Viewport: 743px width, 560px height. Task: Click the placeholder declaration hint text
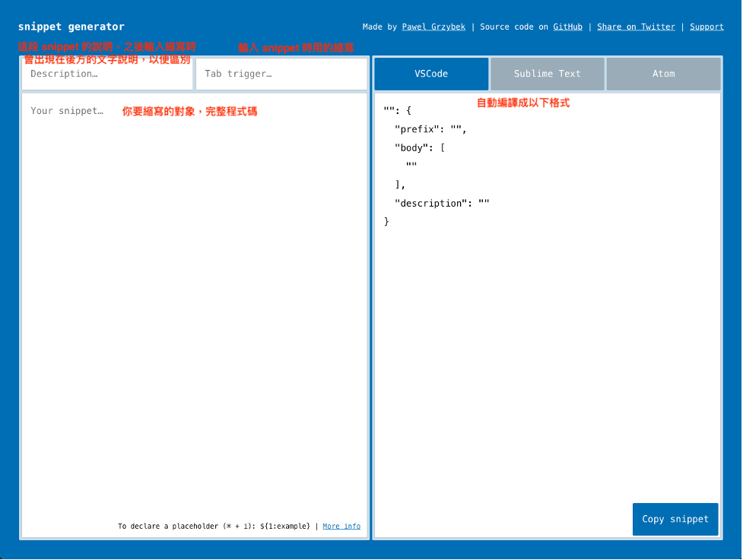(215, 526)
